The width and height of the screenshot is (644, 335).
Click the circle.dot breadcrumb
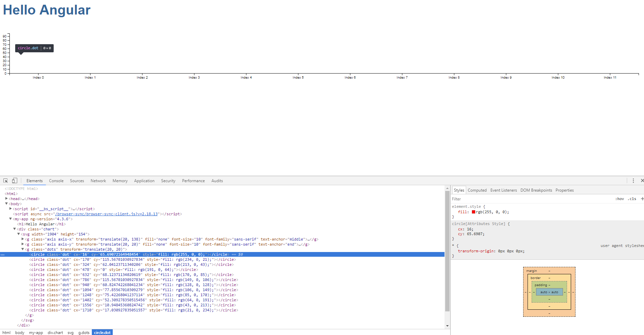102,333
